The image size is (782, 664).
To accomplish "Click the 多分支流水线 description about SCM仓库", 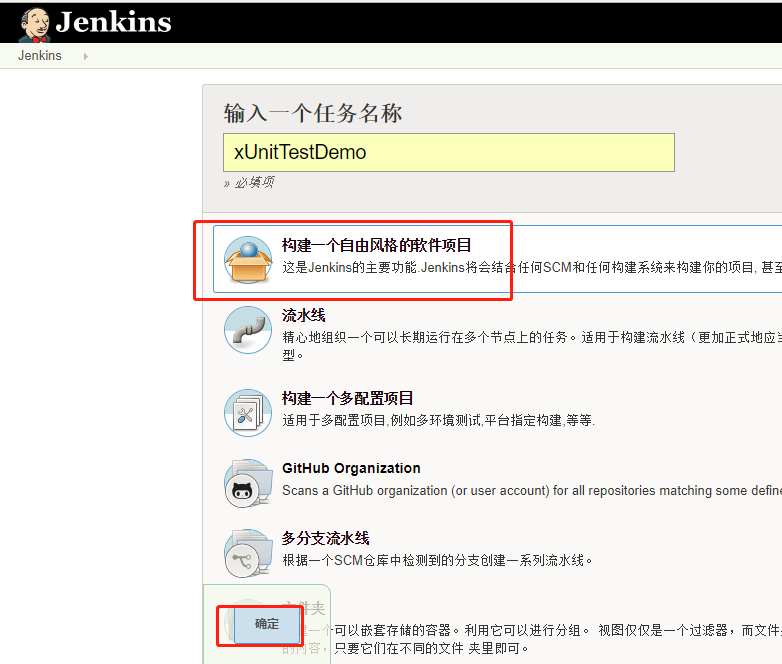I will point(437,560).
